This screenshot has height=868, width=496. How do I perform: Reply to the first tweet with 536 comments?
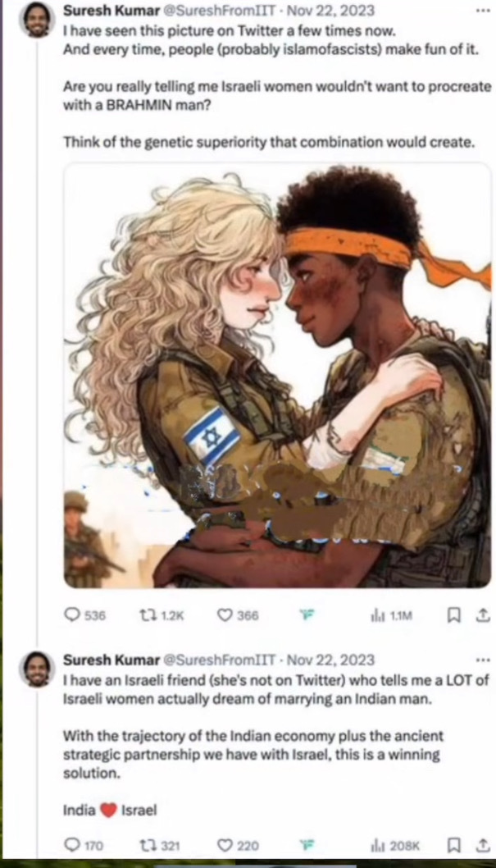coord(84,615)
